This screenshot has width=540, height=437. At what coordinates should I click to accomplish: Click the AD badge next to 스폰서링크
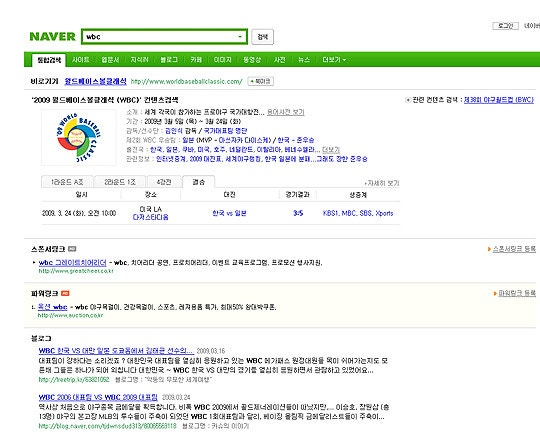(72, 249)
